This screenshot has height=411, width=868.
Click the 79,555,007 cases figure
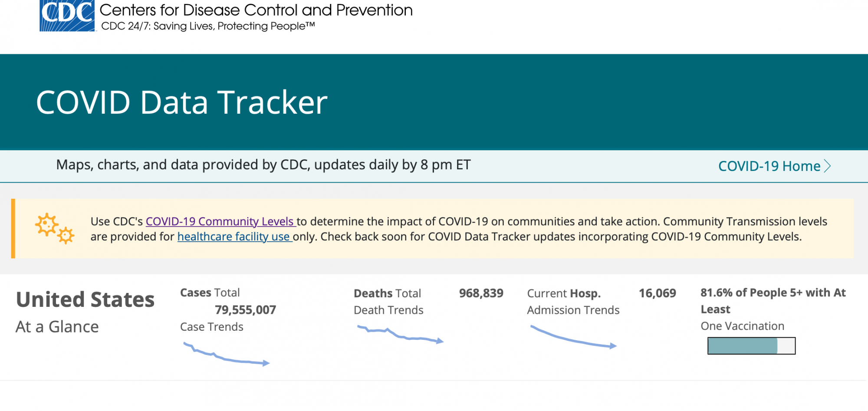tap(245, 310)
